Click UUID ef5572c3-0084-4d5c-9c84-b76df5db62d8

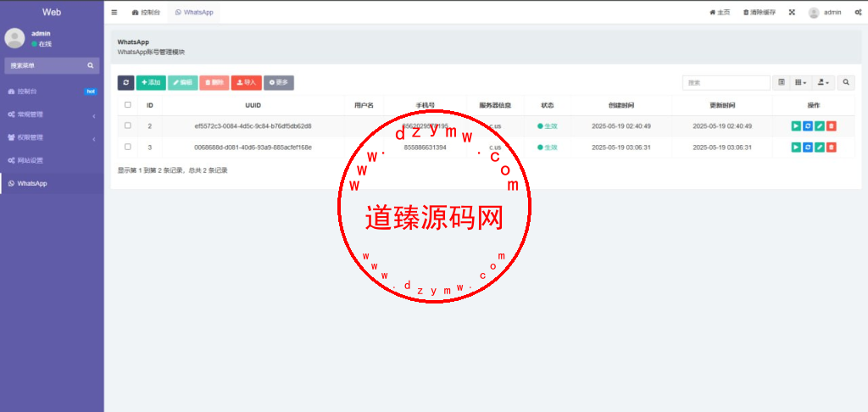[x=253, y=126]
